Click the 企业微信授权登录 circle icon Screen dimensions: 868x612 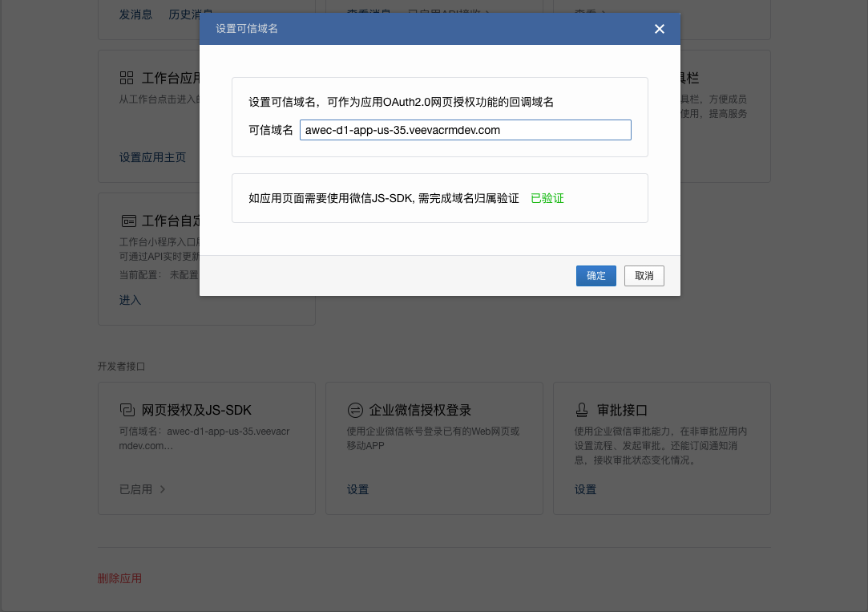[x=354, y=410]
